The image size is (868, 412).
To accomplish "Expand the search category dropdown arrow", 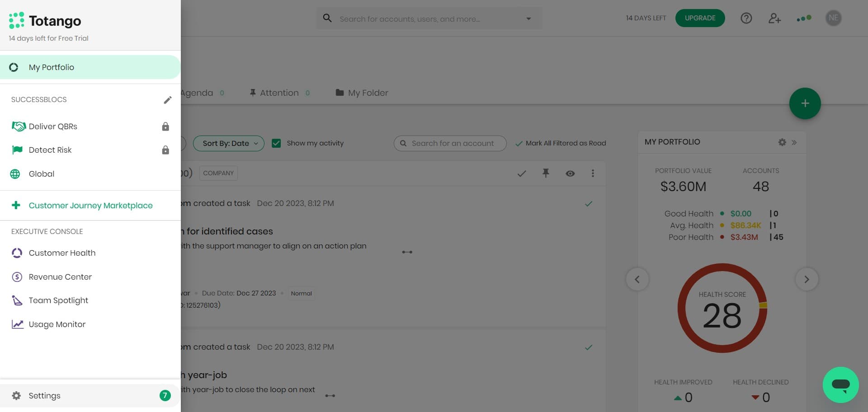I will tap(528, 19).
